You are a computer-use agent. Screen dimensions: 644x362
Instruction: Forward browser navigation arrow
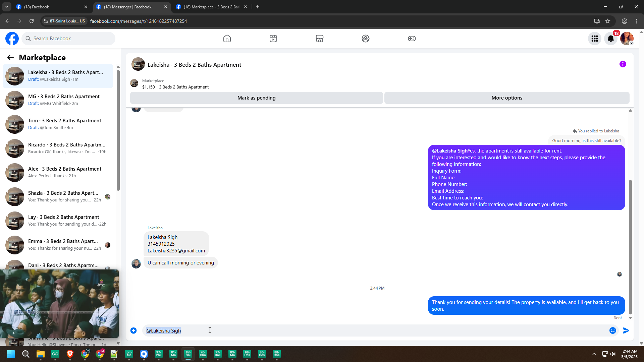coord(19,21)
